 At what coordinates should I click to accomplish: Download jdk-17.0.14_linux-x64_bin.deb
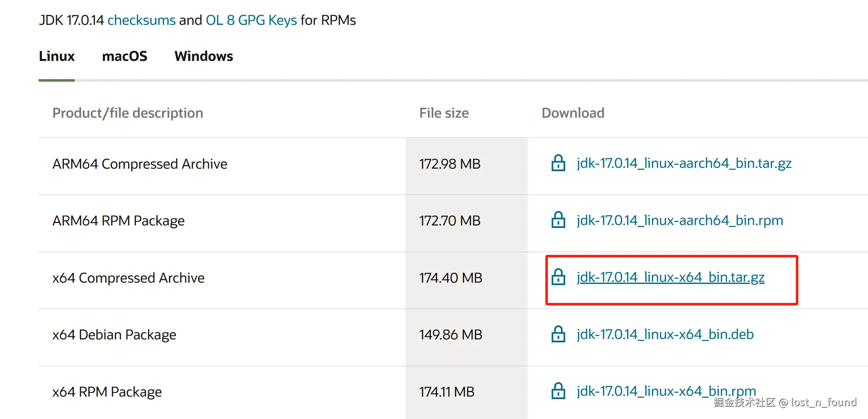(x=665, y=334)
